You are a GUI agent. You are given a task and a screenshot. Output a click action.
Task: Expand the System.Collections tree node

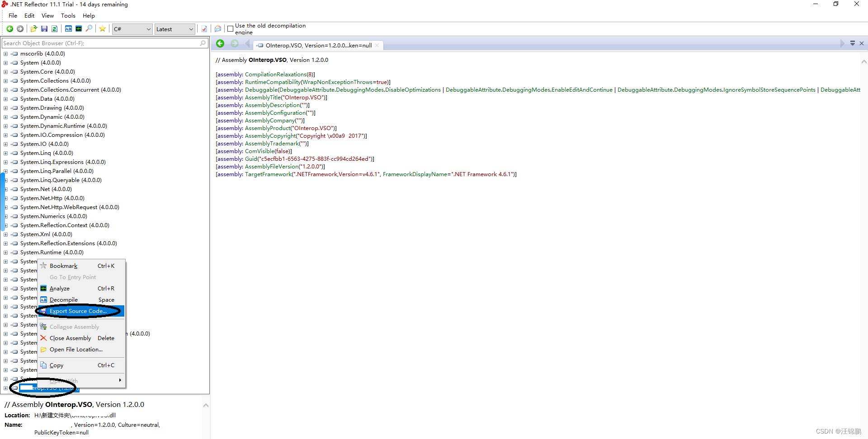[x=5, y=81]
